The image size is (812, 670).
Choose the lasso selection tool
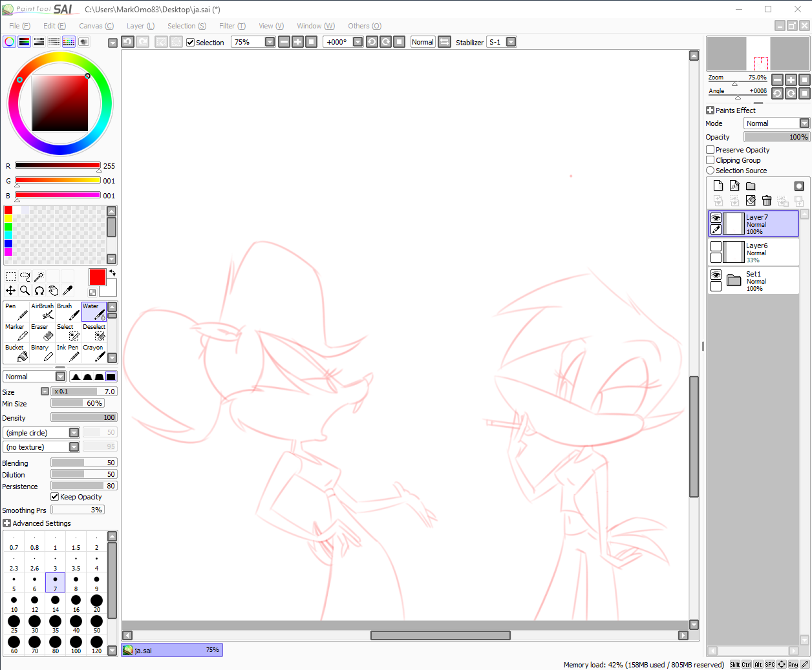[25, 277]
